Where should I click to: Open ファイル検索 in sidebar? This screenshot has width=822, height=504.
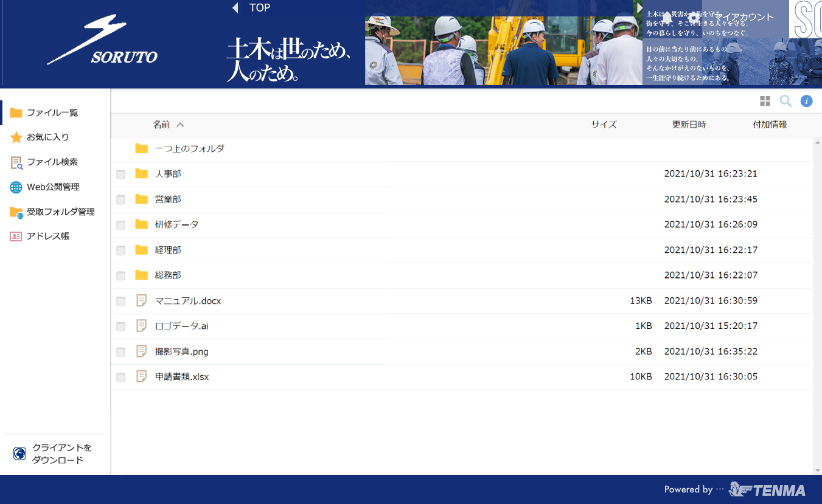click(x=52, y=162)
